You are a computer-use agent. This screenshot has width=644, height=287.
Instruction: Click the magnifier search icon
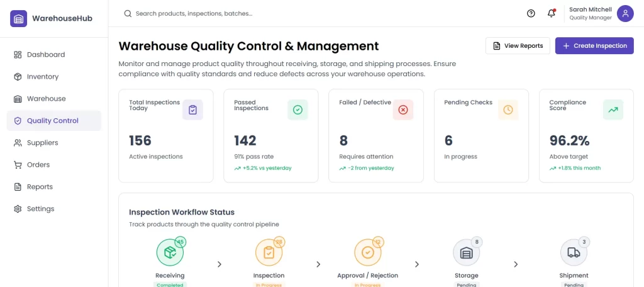[128, 14]
